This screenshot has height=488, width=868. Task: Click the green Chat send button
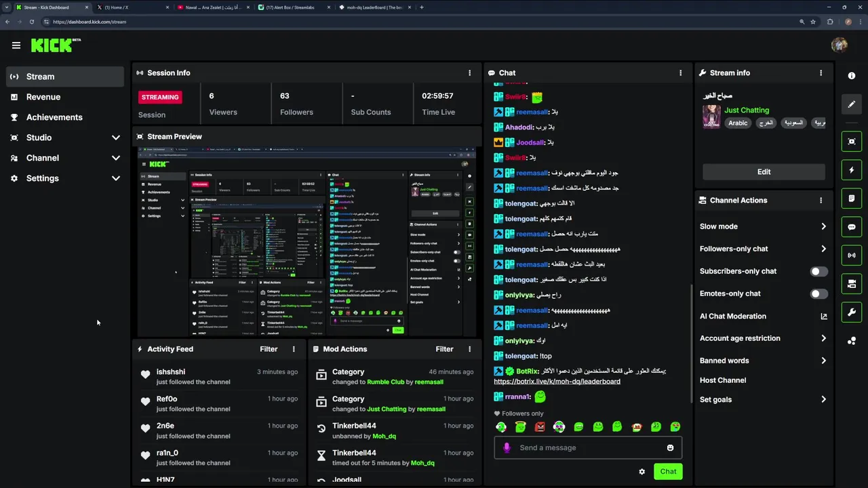click(668, 472)
